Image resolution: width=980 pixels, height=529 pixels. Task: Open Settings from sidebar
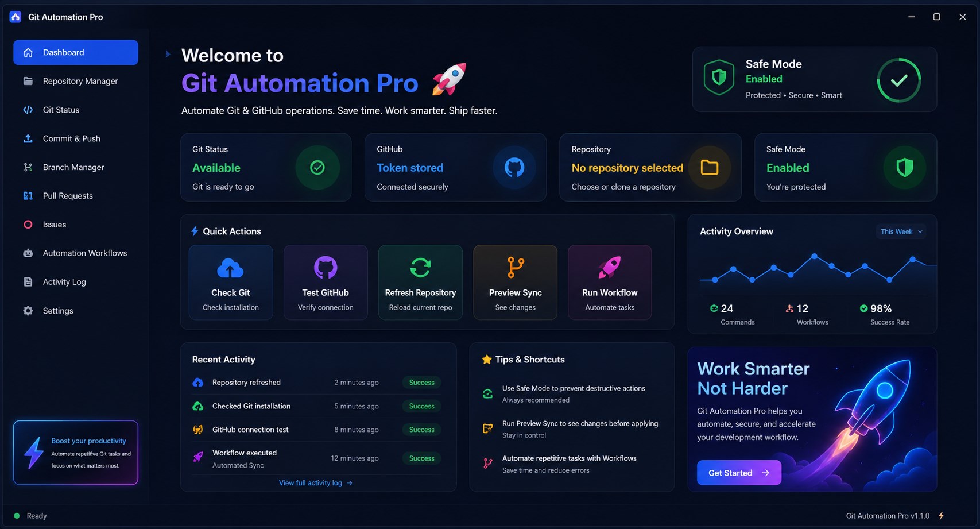pos(76,311)
